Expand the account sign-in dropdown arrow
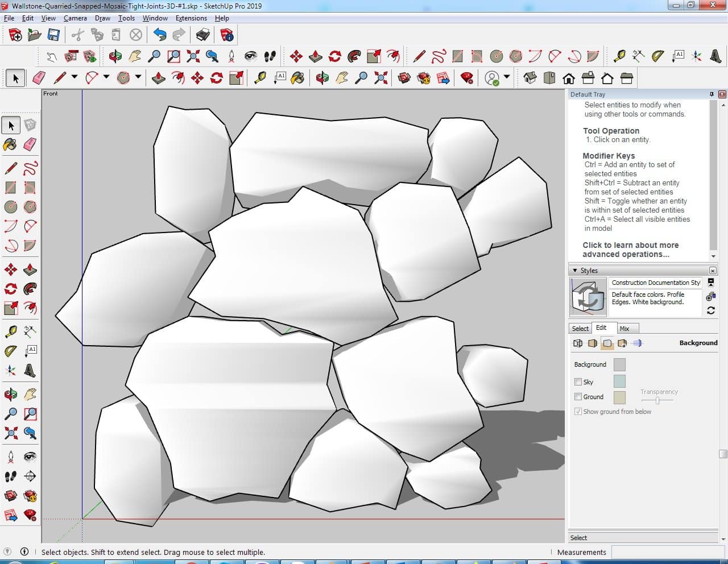 507,77
